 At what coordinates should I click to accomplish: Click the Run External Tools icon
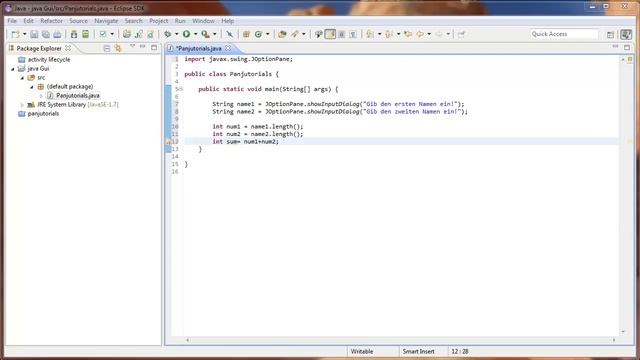pyautogui.click(x=205, y=34)
